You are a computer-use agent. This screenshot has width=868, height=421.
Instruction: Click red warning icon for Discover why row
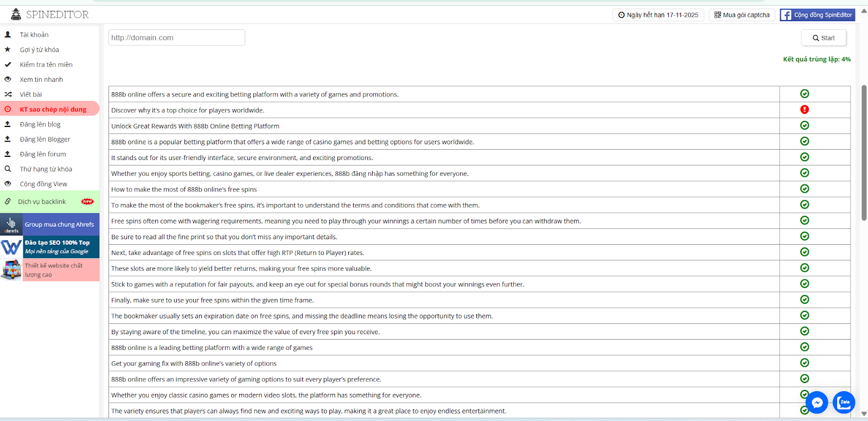pyautogui.click(x=805, y=110)
